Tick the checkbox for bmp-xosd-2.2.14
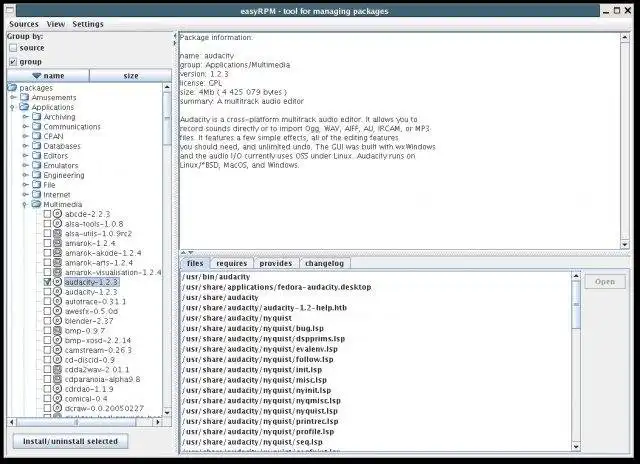The height and width of the screenshot is (464, 640). tap(47, 340)
